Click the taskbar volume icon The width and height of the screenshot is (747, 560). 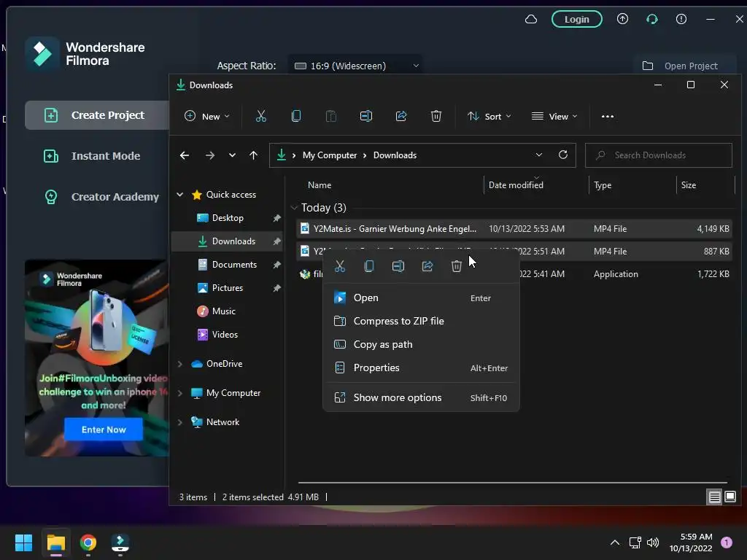653,542
